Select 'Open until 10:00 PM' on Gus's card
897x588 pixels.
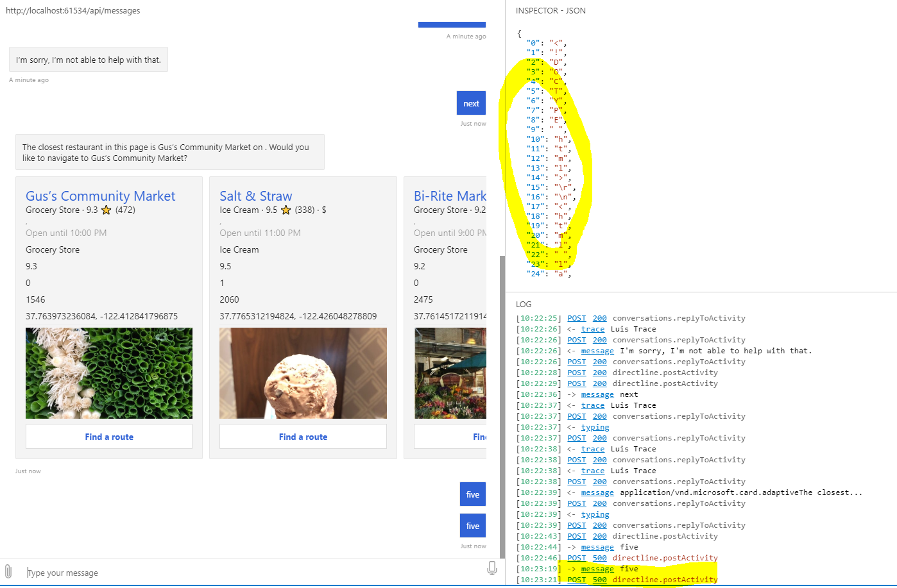click(x=66, y=233)
